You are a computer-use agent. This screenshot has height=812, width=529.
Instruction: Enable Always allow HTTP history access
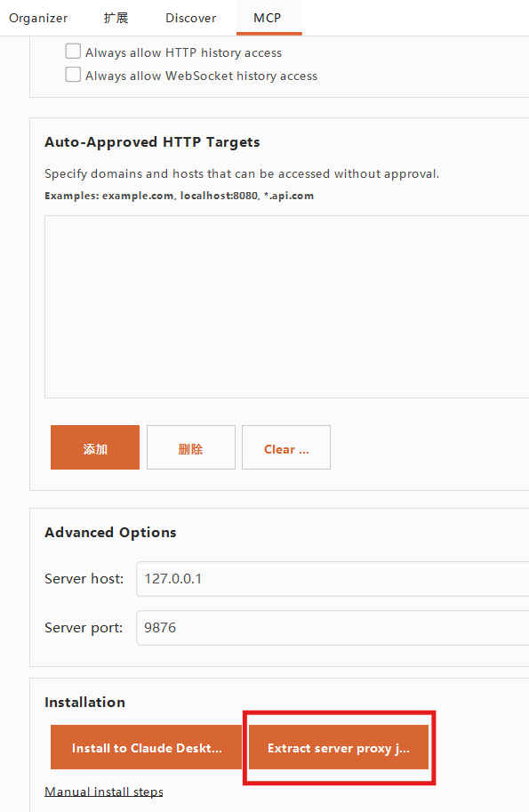tap(73, 52)
